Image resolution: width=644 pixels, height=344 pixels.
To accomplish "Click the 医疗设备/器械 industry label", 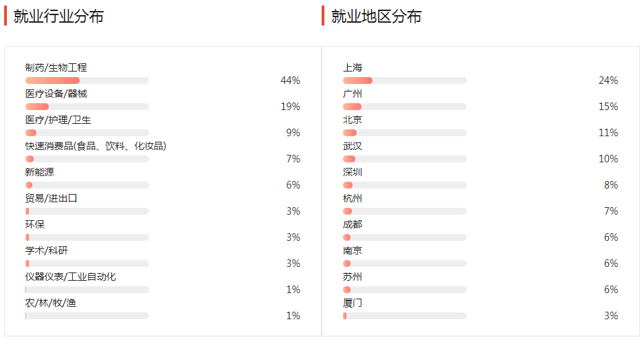I will 56,94.
